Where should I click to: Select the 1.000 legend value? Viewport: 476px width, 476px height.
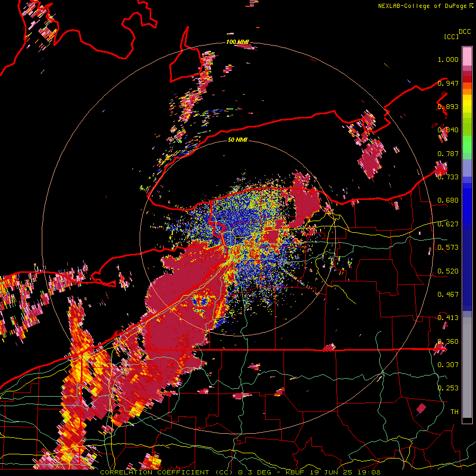coord(448,59)
